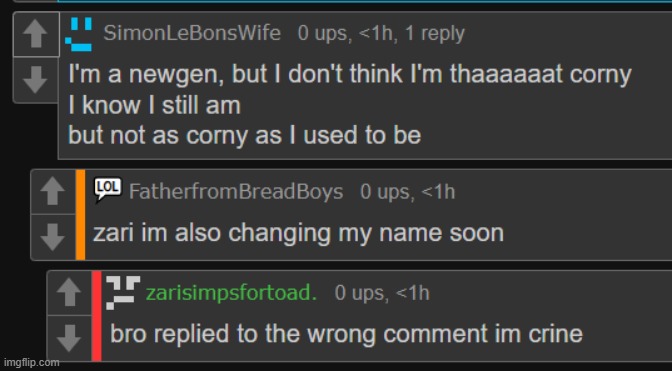Viewport: 672px width, 371px height.
Task: Open SimonLeBonsWife user profile
Action: pos(192,33)
